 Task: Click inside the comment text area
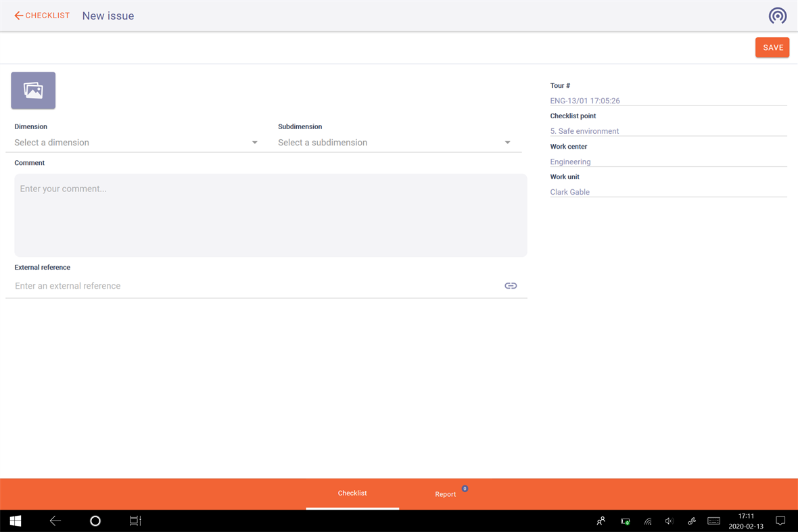click(271, 215)
